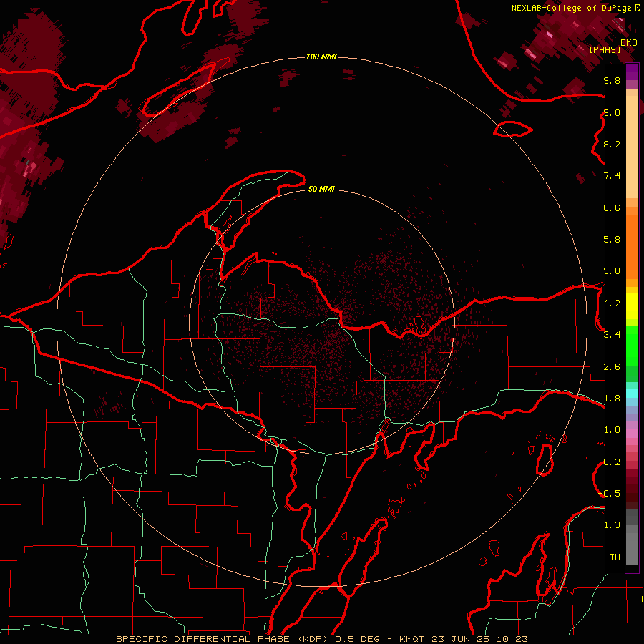Click the 9.8 legend value

tap(612, 80)
